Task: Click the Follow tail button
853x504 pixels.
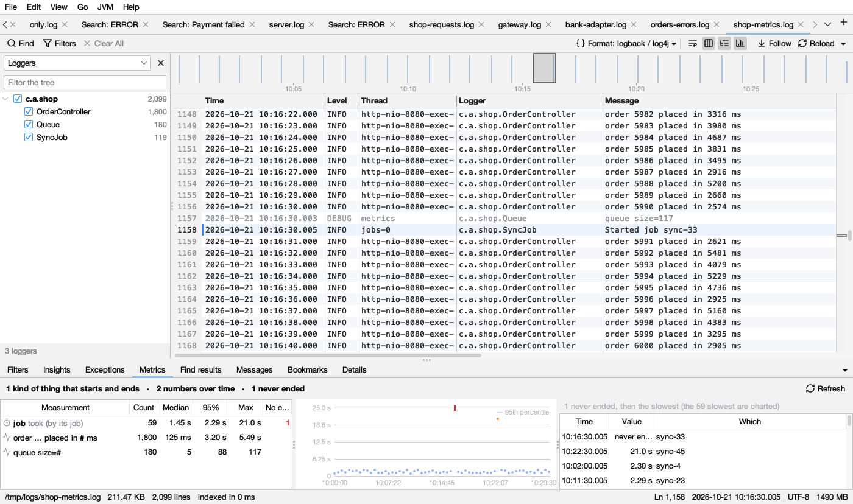Action: (774, 43)
